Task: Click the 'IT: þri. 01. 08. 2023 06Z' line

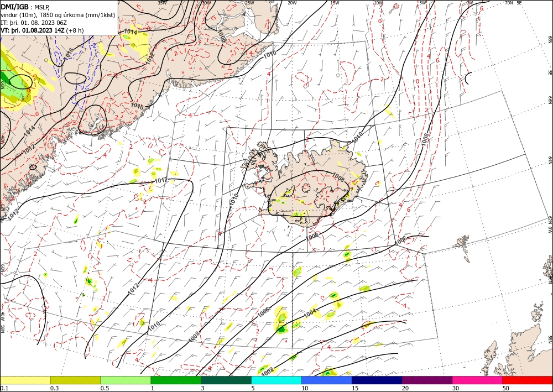Action: tap(34, 23)
